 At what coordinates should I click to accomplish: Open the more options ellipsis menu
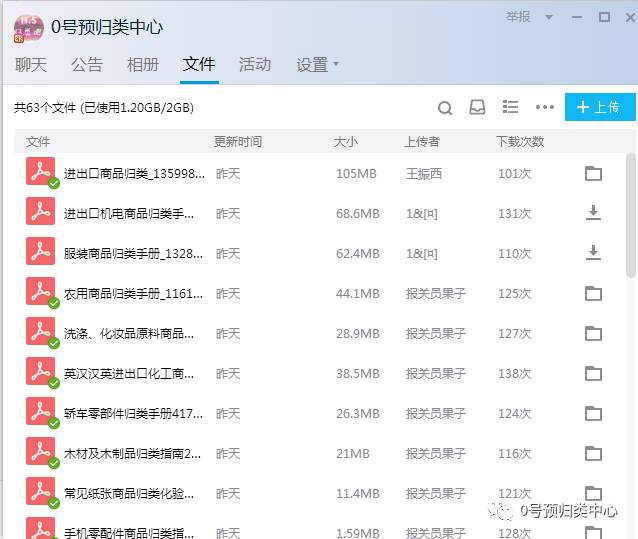[544, 108]
